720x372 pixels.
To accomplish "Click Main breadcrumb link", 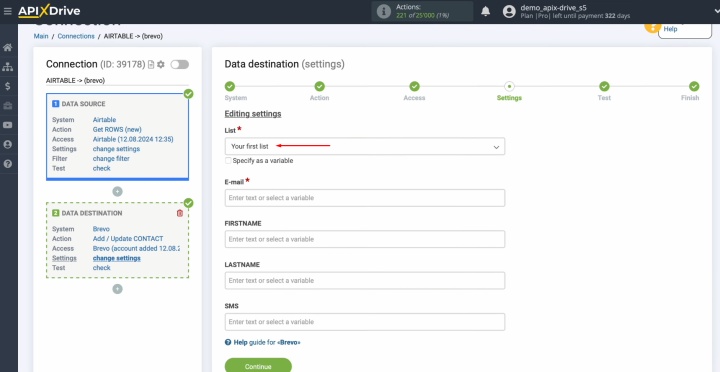I will pos(41,36).
